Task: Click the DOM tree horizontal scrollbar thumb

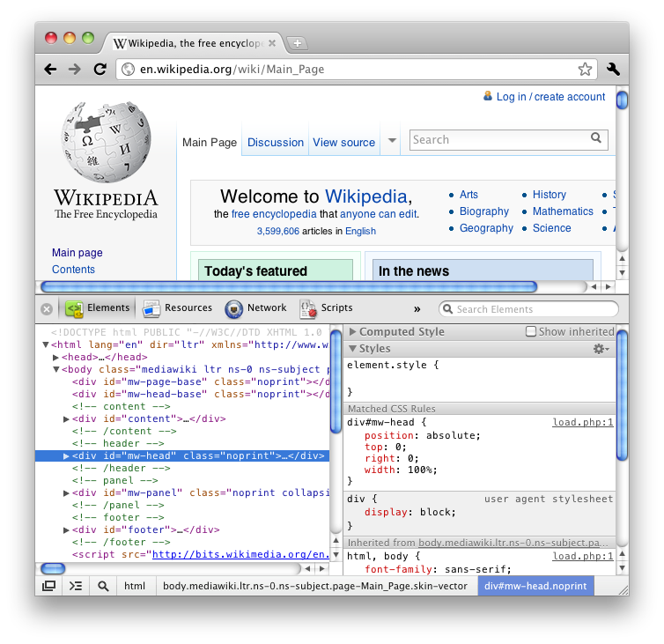Action: [53, 568]
